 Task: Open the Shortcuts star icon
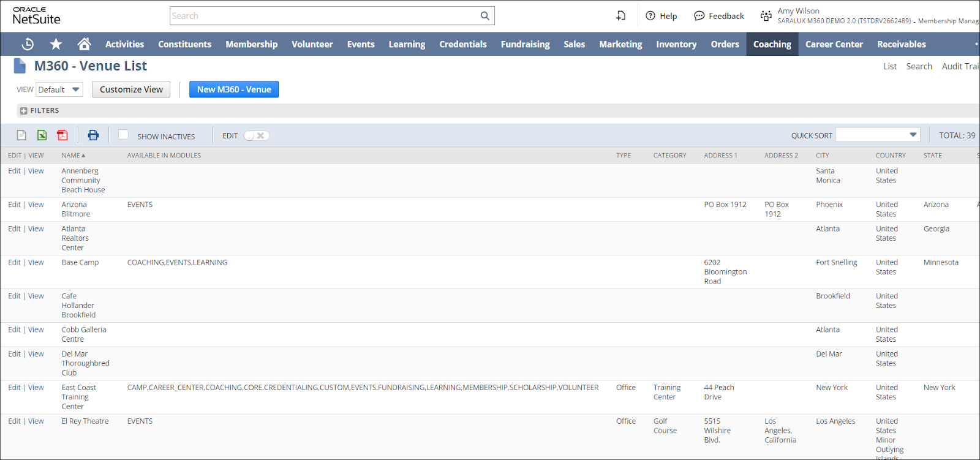(x=56, y=44)
